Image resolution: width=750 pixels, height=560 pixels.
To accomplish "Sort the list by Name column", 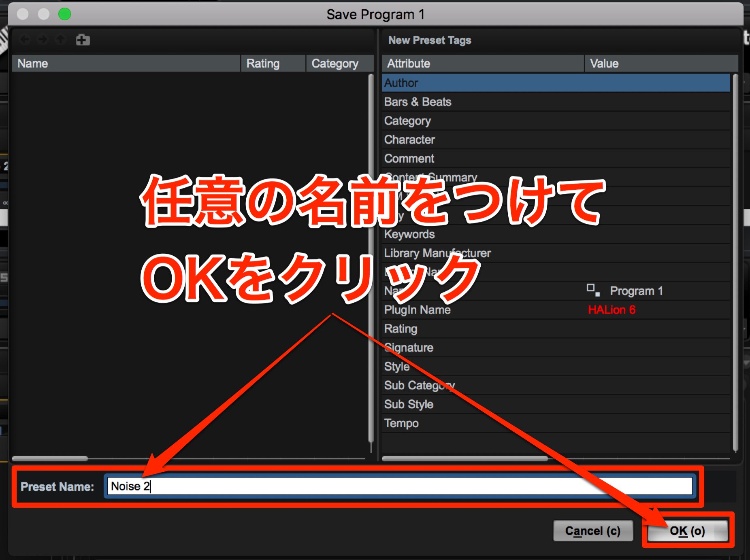I will [126, 64].
